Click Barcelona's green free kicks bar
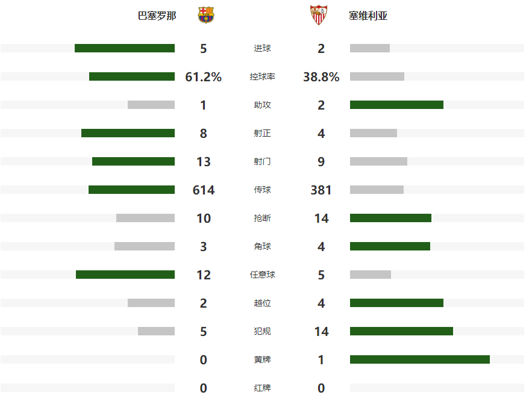 click(x=125, y=275)
